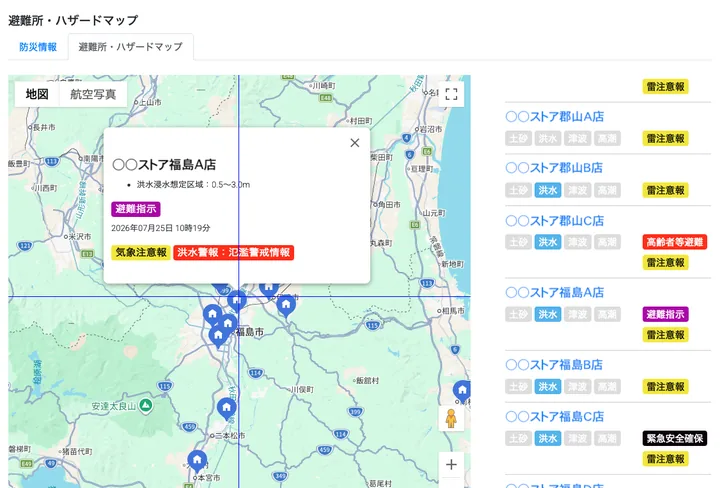Click 高齢者等避難 badge for 郡山C店
720x488 pixels.
675,242
